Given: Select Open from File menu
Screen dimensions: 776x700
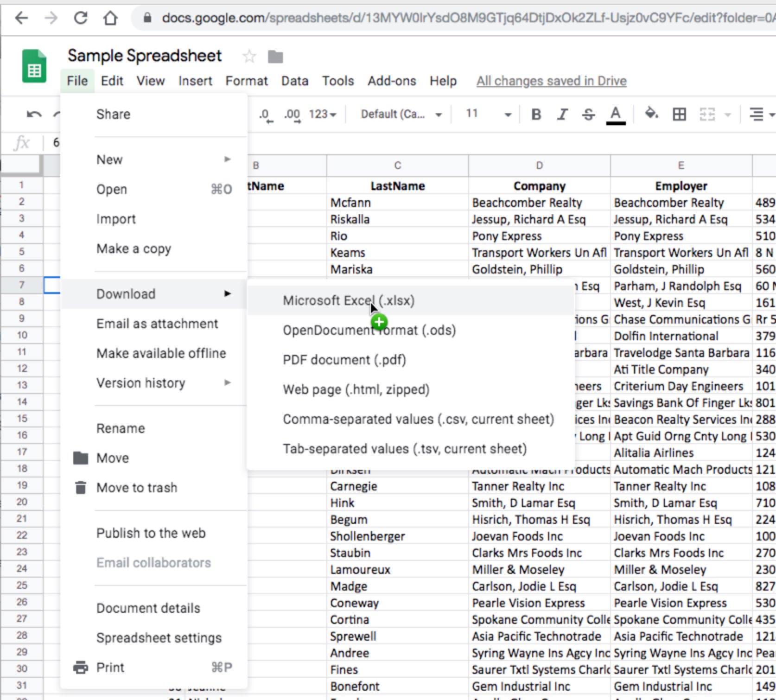Looking at the screenshot, I should [154, 189].
